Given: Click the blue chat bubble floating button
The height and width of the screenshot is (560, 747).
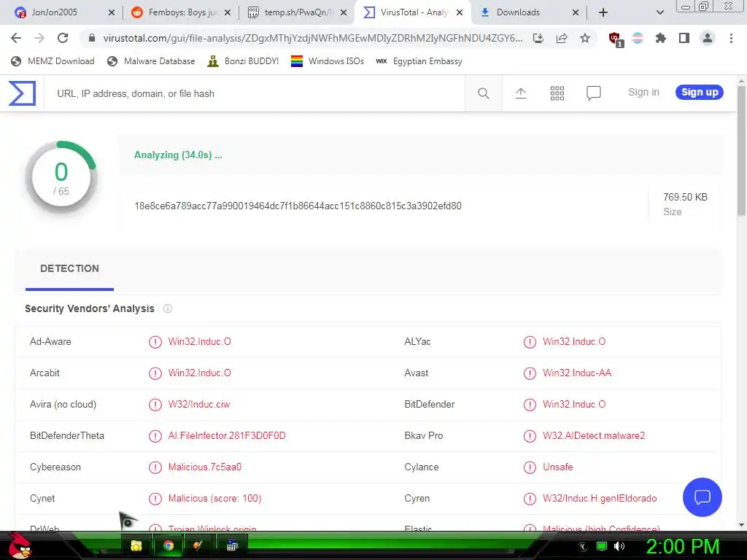Looking at the screenshot, I should pyautogui.click(x=703, y=497).
